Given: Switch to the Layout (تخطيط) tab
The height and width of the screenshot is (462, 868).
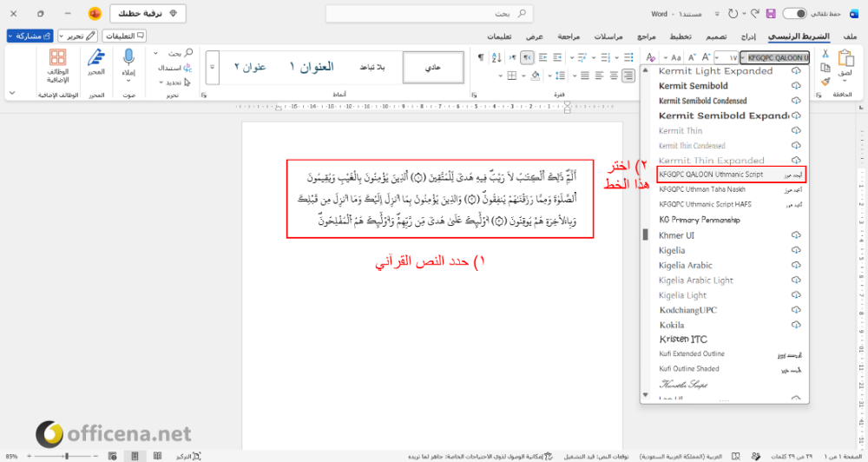Looking at the screenshot, I should click(681, 36).
